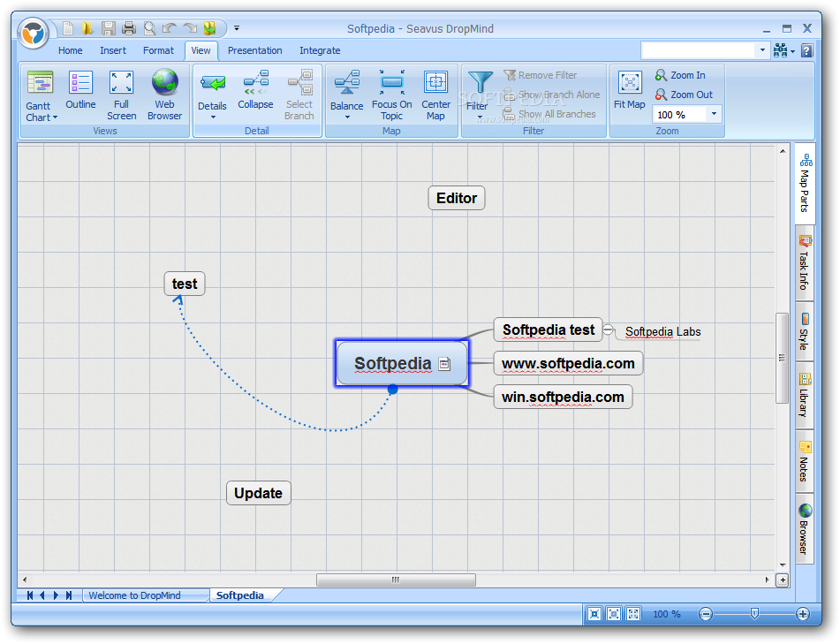
Task: Click the DropMind application orb button
Action: [x=34, y=34]
